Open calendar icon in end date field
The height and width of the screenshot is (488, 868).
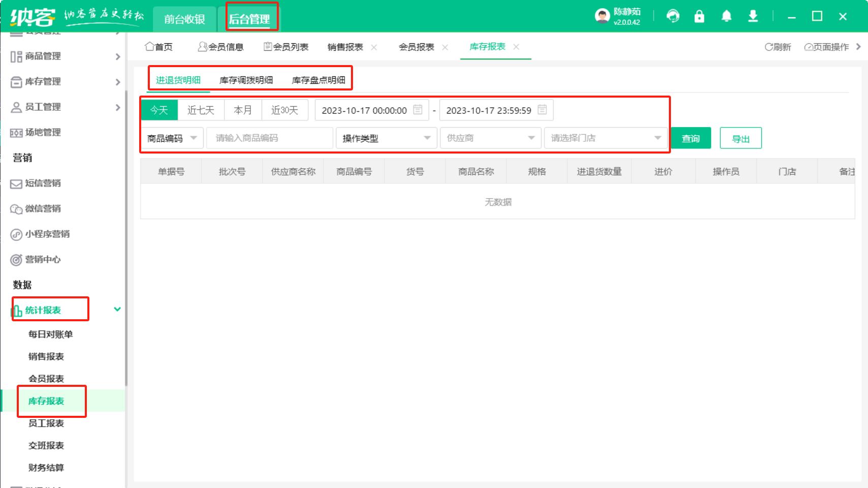coord(542,110)
